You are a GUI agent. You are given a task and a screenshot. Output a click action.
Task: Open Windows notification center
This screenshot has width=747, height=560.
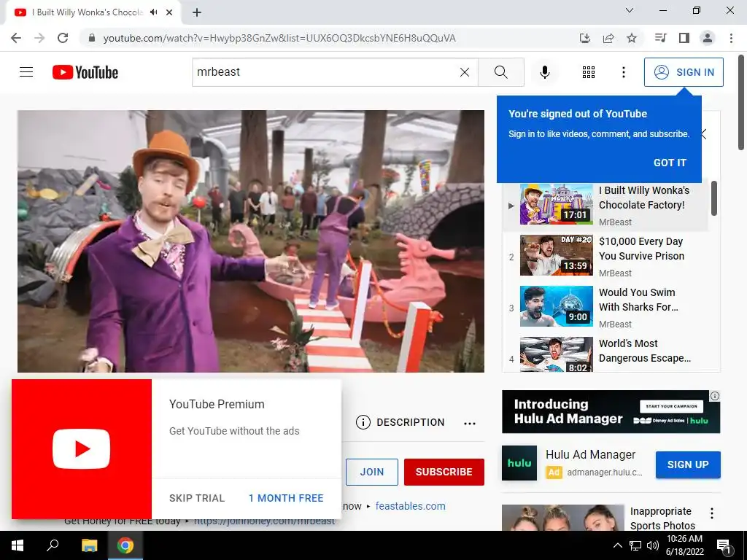click(724, 545)
